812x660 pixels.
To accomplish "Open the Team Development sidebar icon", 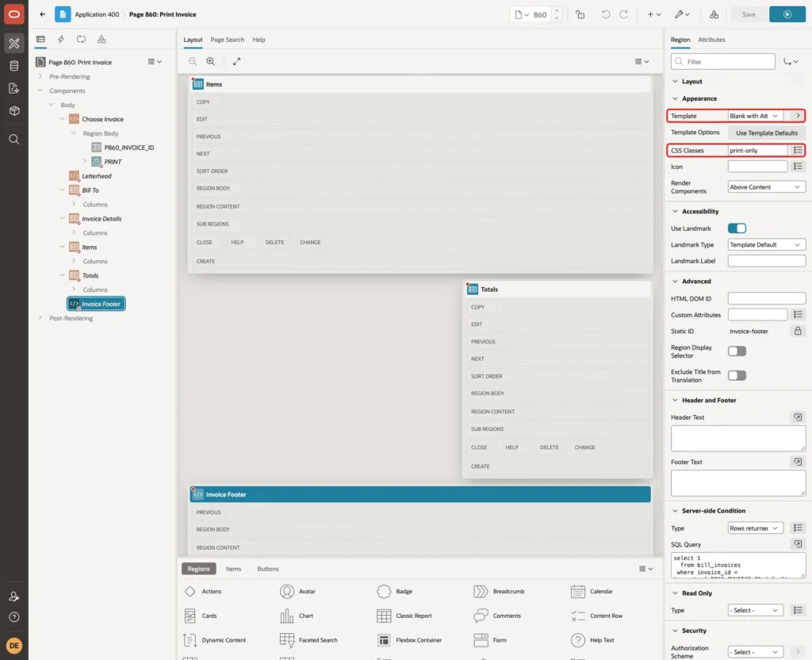I will point(14,89).
